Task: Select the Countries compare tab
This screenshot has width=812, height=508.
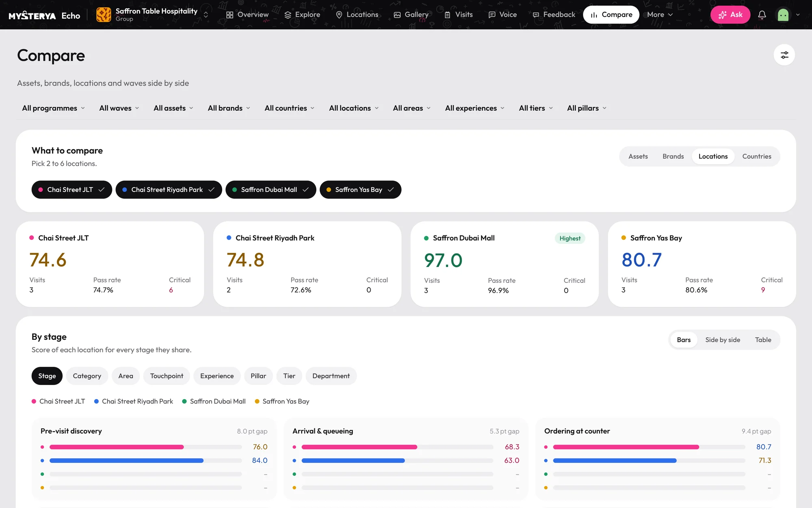Action: (x=757, y=156)
